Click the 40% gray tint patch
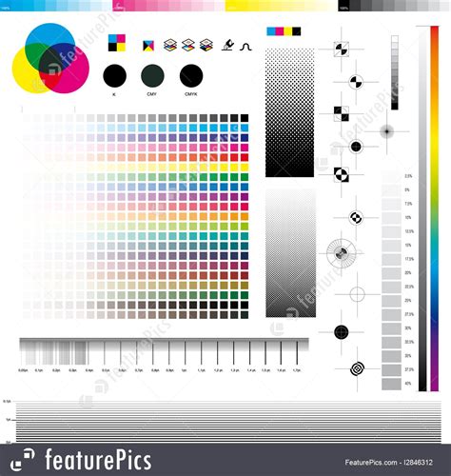451x476 pixels. tap(391, 384)
